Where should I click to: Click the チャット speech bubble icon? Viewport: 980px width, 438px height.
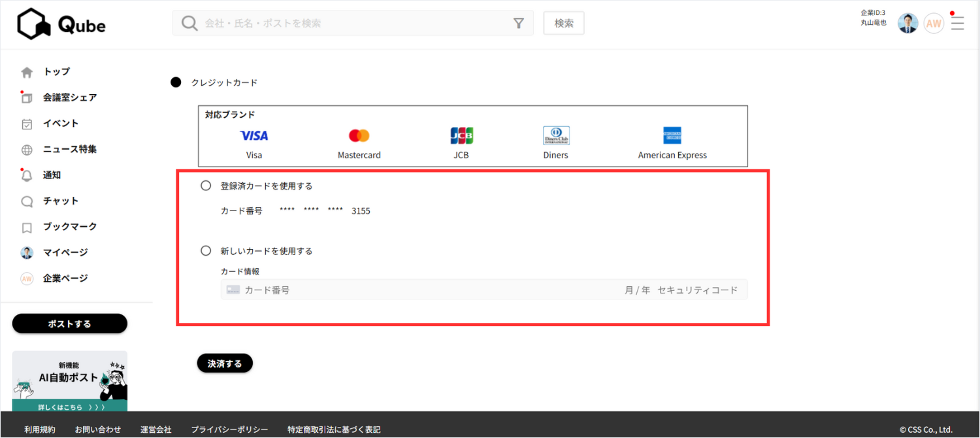(27, 201)
